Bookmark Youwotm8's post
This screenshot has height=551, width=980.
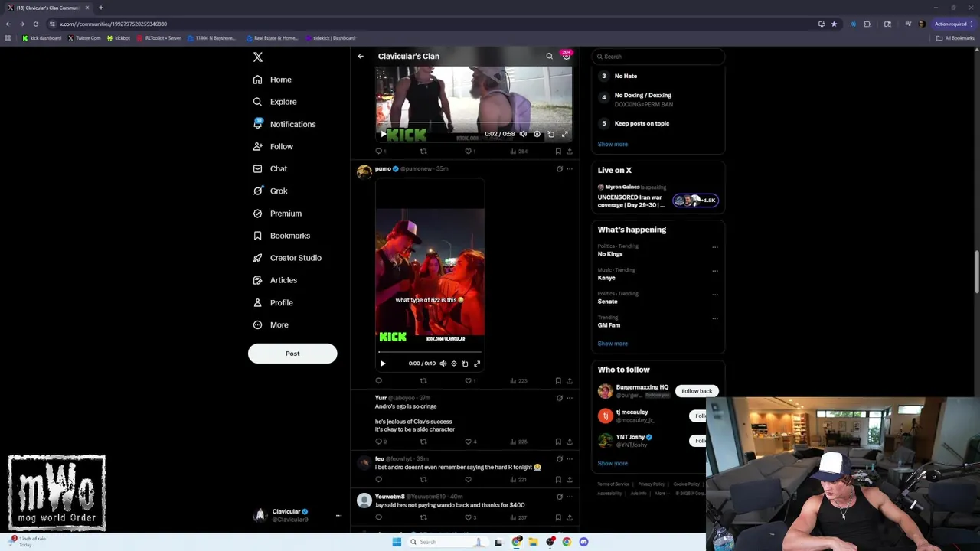558,517
